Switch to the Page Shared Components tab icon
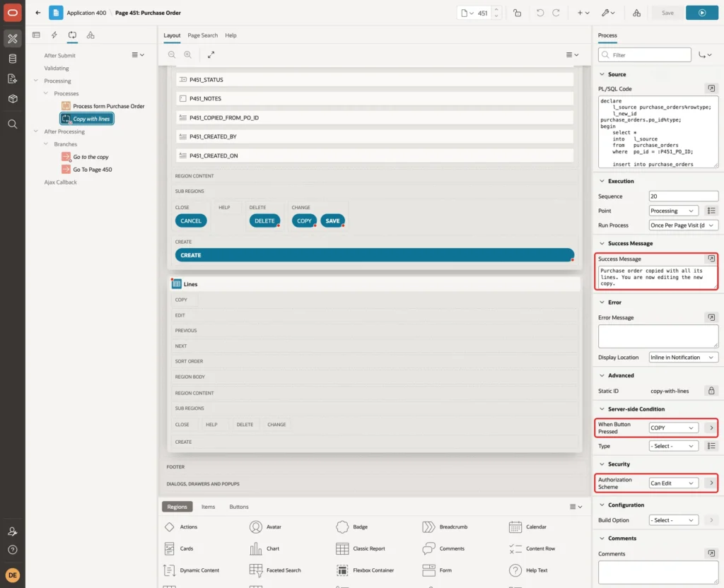This screenshot has width=724, height=588. point(90,35)
